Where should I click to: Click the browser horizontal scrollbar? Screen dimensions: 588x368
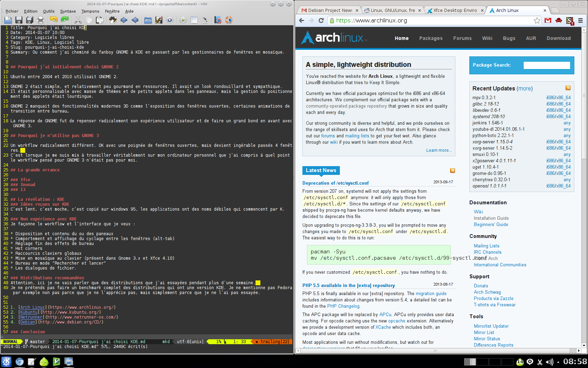pos(436,350)
